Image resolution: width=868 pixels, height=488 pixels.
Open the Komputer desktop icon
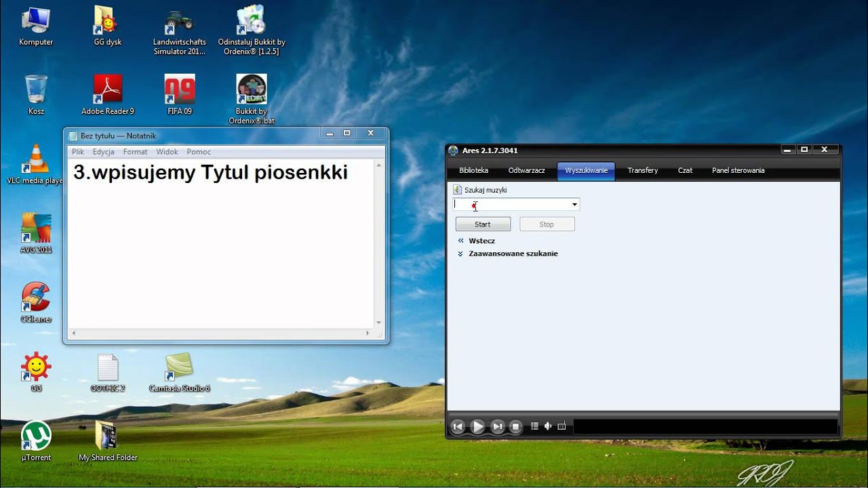point(36,26)
